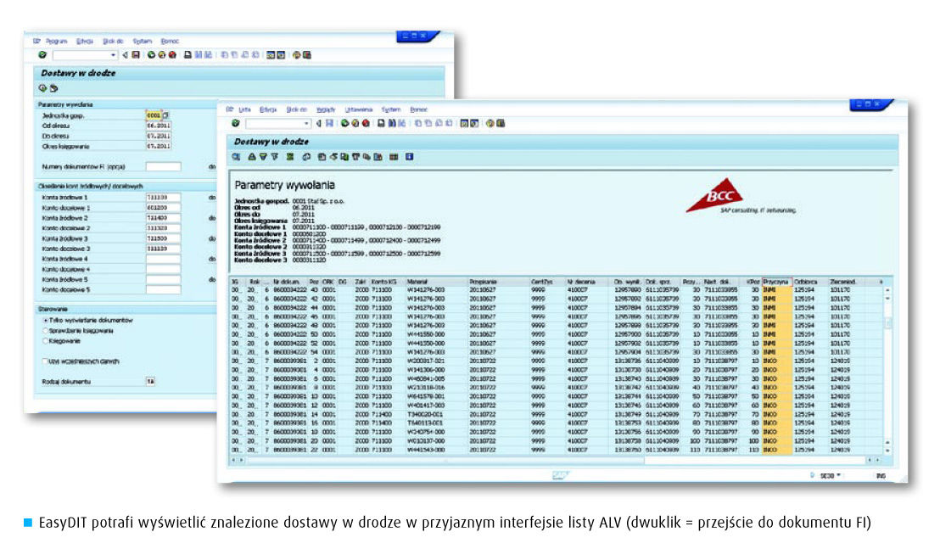Sort the list ascending with the ALV toolbar icon

pyautogui.click(x=251, y=157)
